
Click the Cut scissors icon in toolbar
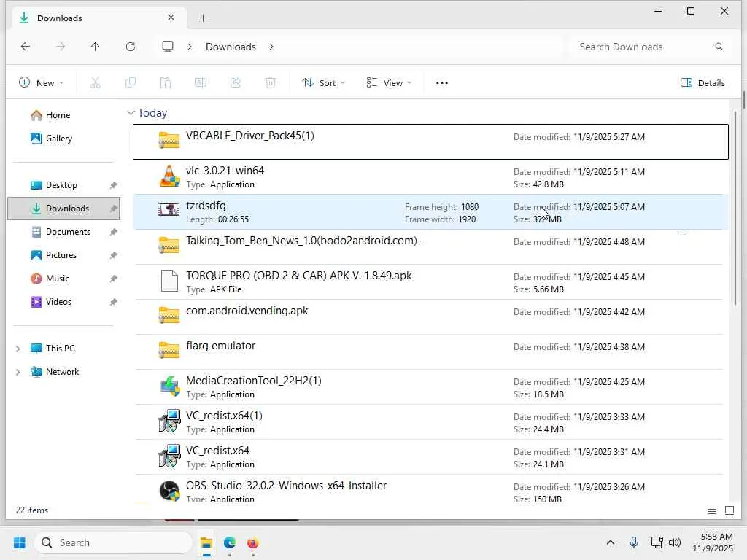tap(96, 83)
